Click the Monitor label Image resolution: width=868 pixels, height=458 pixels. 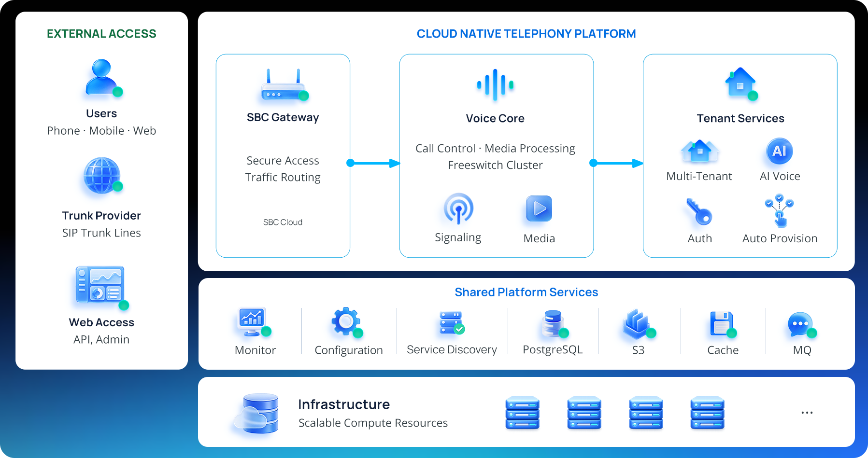(255, 350)
